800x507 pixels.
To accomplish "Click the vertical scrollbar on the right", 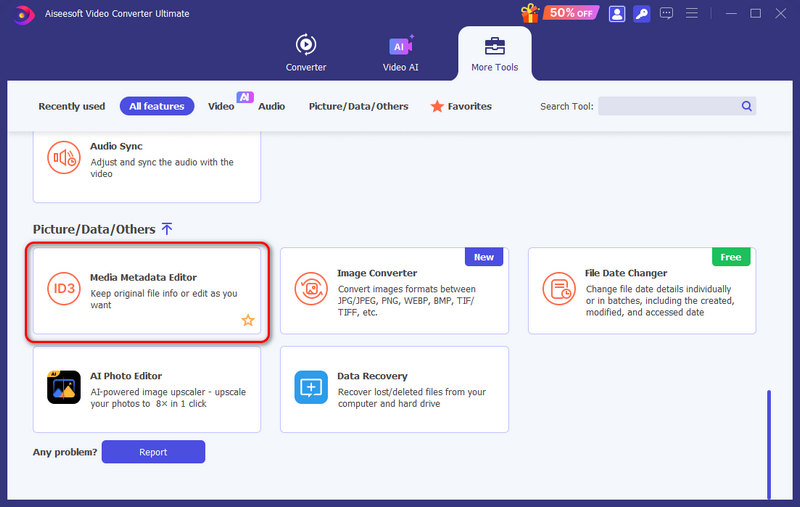I will [768, 440].
